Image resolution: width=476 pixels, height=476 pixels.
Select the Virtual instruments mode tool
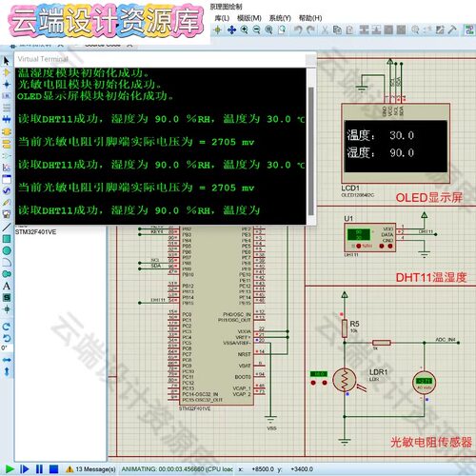click(x=7, y=214)
